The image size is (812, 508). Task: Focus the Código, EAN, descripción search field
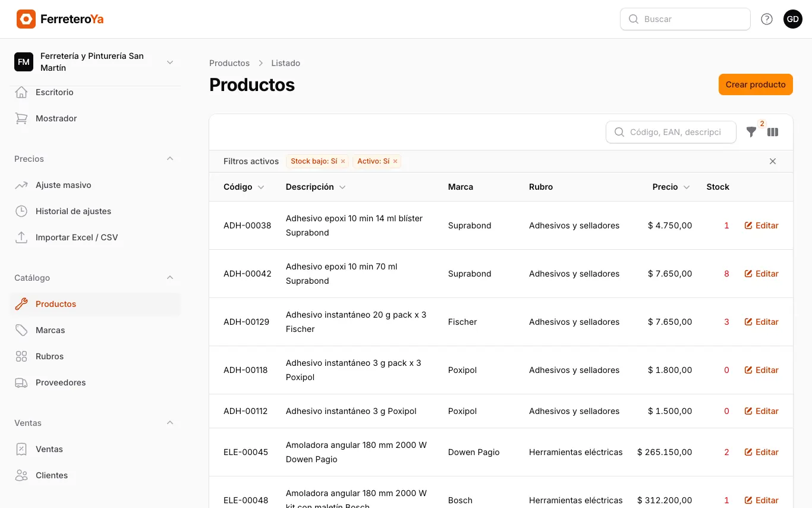click(671, 132)
